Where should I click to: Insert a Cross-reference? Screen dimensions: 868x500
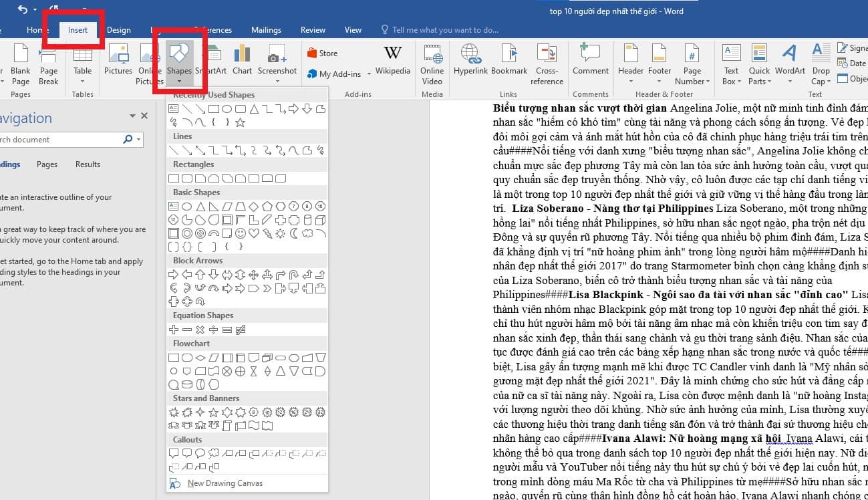point(547,65)
